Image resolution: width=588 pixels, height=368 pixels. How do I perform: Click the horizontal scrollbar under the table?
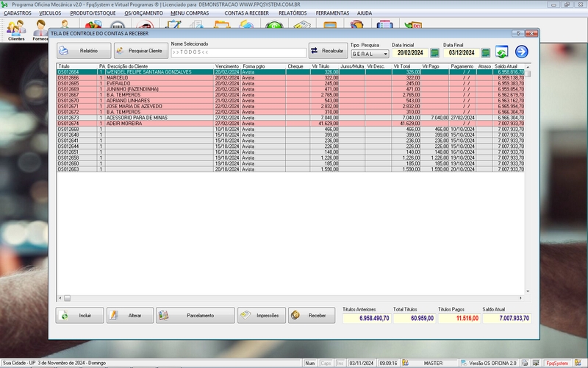point(294,298)
